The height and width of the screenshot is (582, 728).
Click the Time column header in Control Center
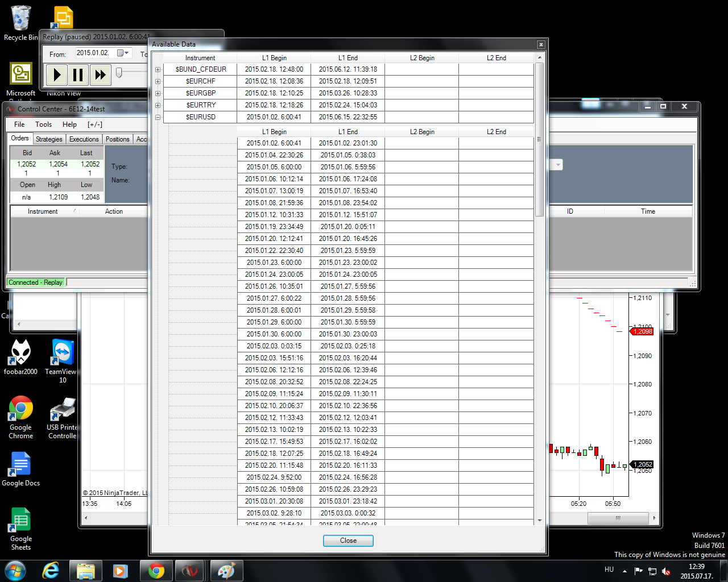coord(648,211)
